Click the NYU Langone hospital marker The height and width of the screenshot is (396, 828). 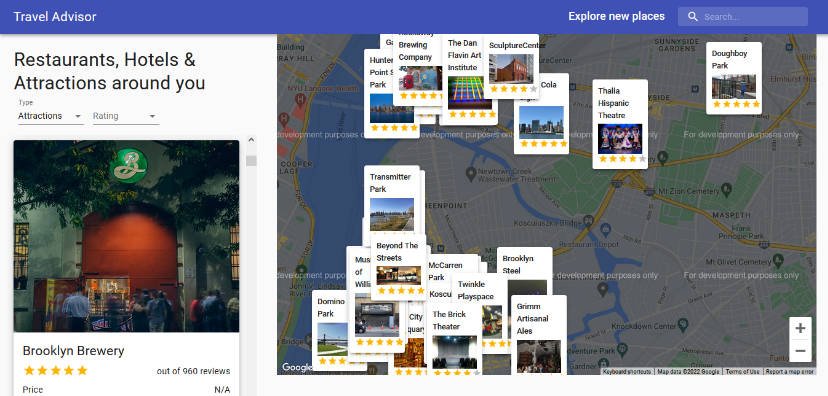(301, 99)
